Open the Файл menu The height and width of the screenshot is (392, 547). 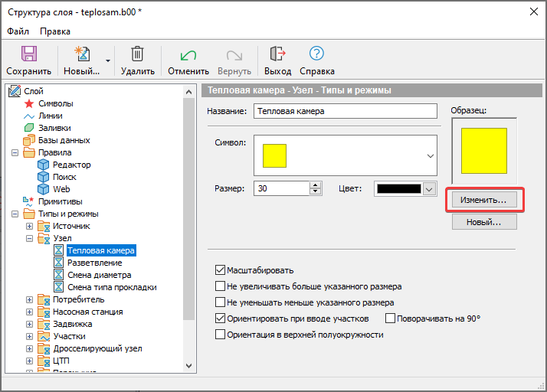[18, 31]
